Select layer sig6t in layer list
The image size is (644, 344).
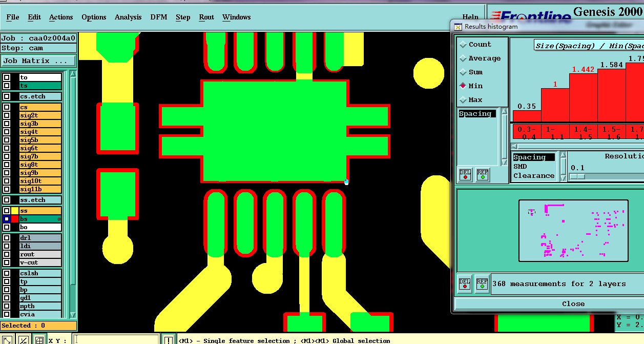click(40, 148)
